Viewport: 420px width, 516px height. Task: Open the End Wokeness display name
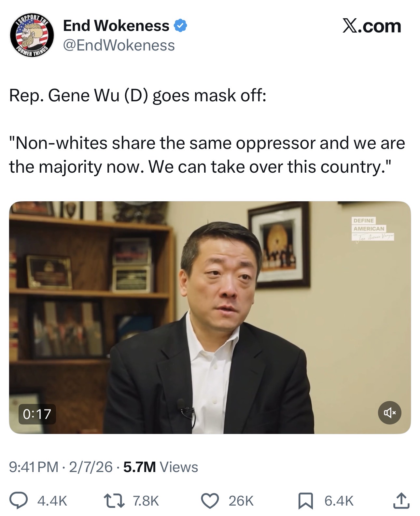(x=116, y=26)
